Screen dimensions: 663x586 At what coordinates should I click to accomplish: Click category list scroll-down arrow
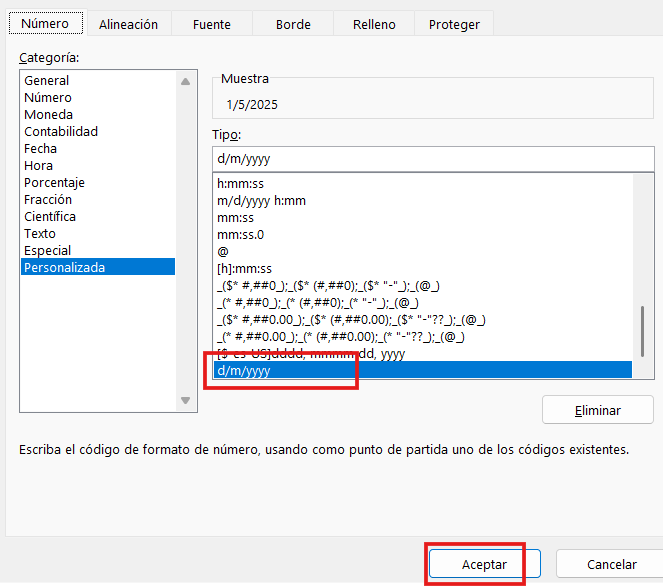184,400
